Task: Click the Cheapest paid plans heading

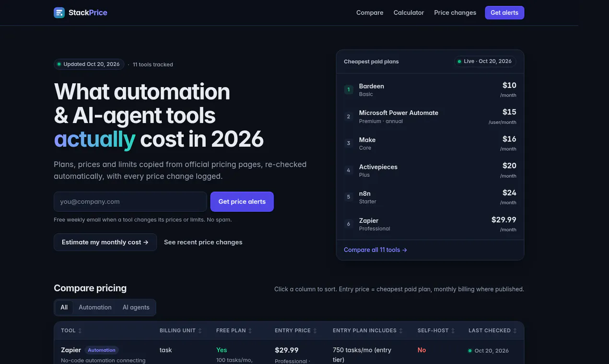Action: [371, 61]
